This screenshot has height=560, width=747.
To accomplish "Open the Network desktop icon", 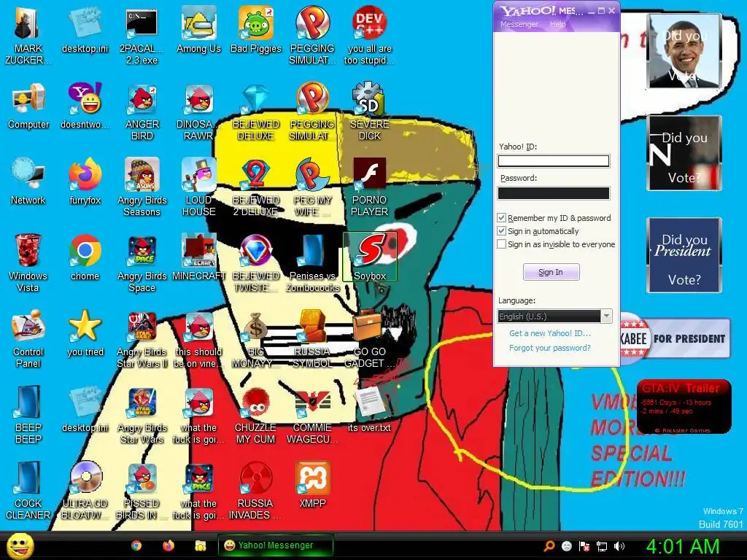I will tap(28, 182).
